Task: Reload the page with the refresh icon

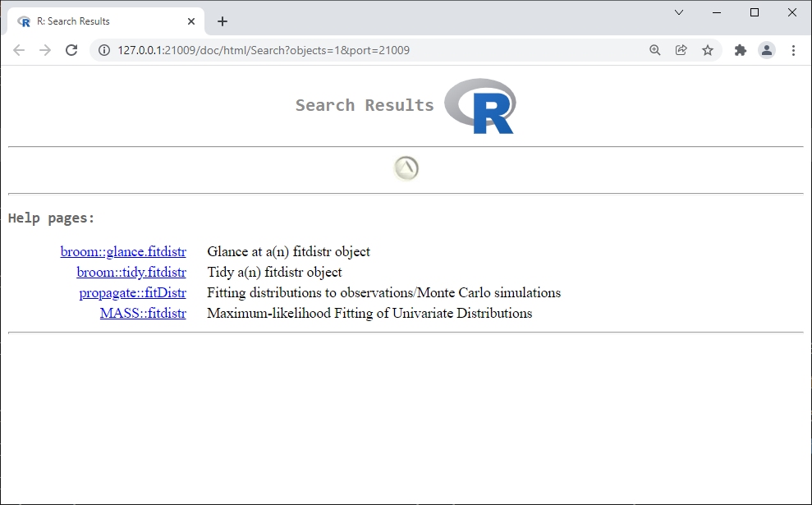Action: coord(71,50)
